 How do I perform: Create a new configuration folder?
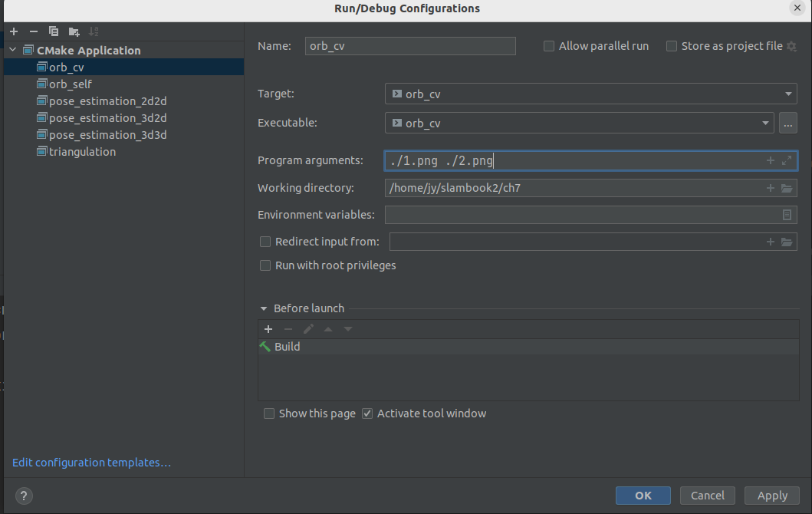pos(74,31)
